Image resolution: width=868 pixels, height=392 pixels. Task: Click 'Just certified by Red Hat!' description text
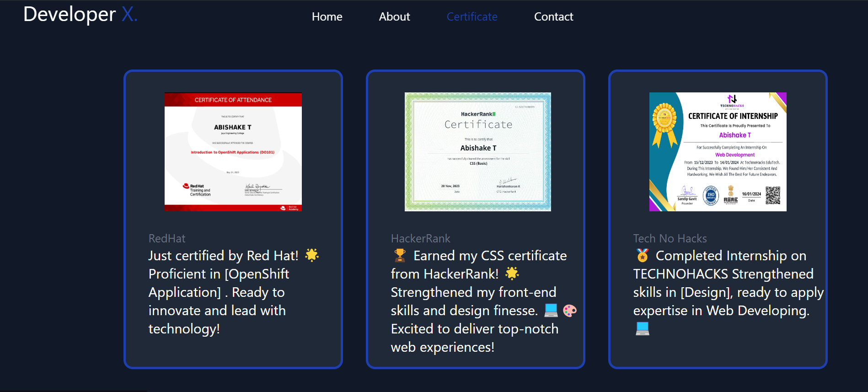pos(224,255)
